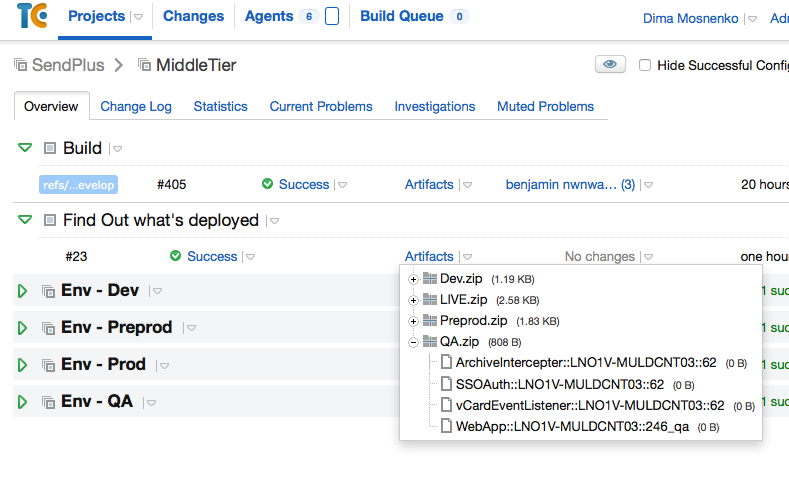Collapse QA.zip artifact tree node
This screenshot has width=789, height=491.
[413, 343]
